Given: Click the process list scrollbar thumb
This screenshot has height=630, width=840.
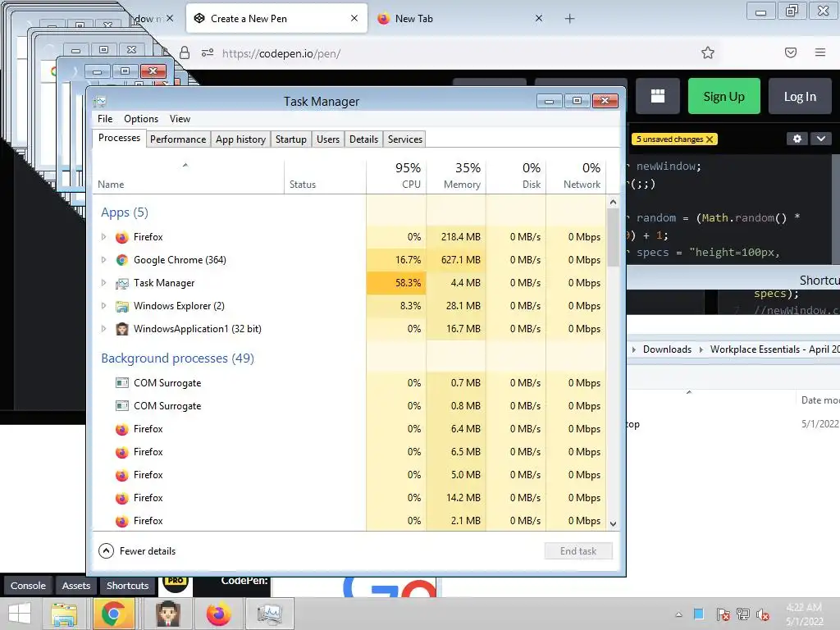Looking at the screenshot, I should pos(613,237).
